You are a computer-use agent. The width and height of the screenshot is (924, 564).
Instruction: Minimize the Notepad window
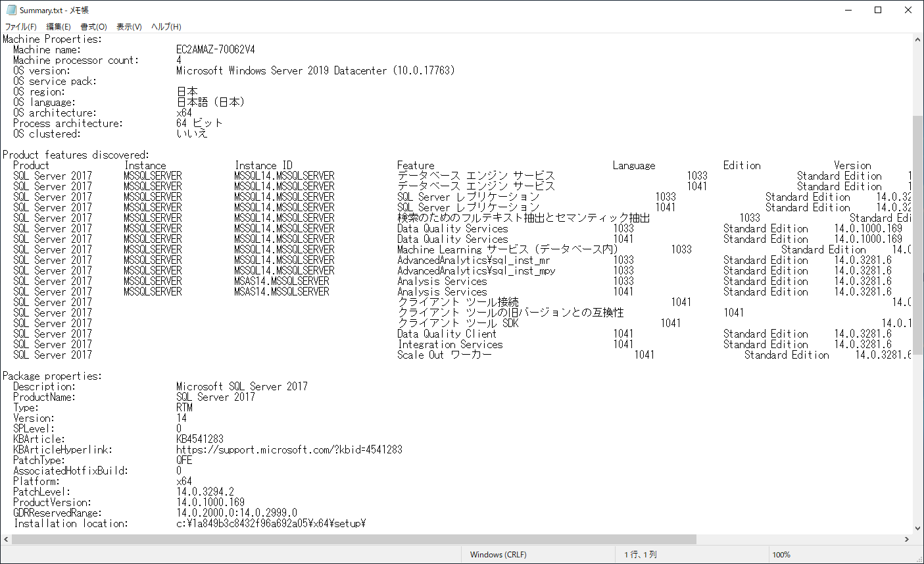(848, 10)
